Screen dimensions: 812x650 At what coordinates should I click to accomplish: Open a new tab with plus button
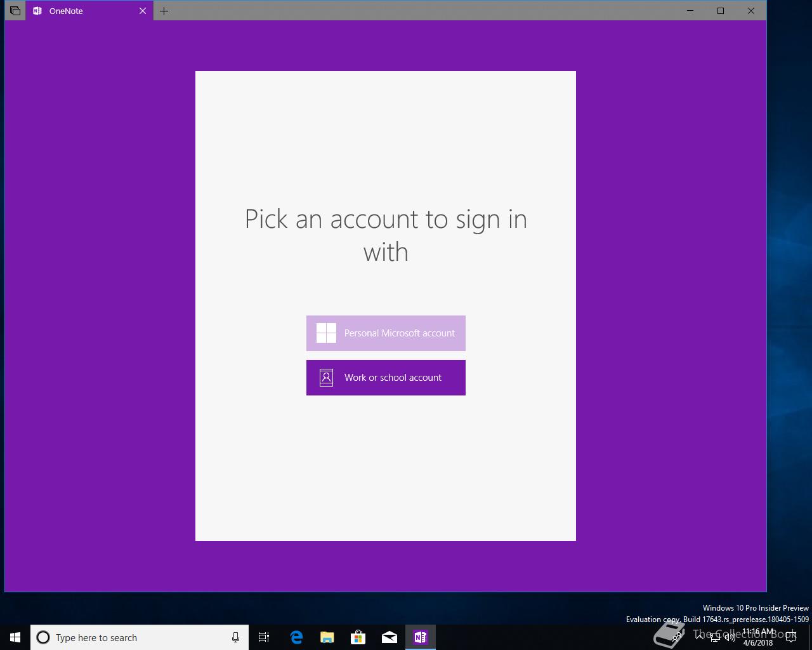pyautogui.click(x=164, y=11)
